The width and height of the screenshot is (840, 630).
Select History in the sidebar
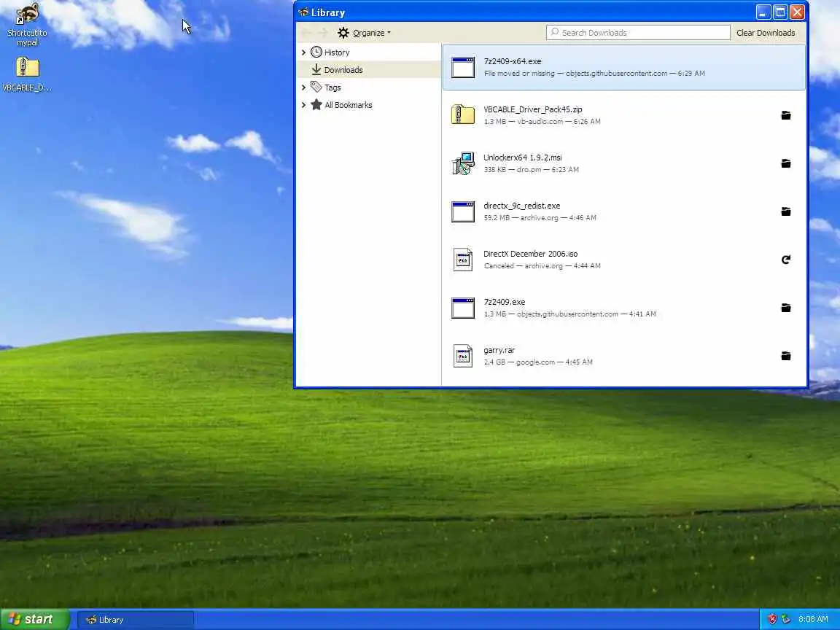pyautogui.click(x=368, y=52)
